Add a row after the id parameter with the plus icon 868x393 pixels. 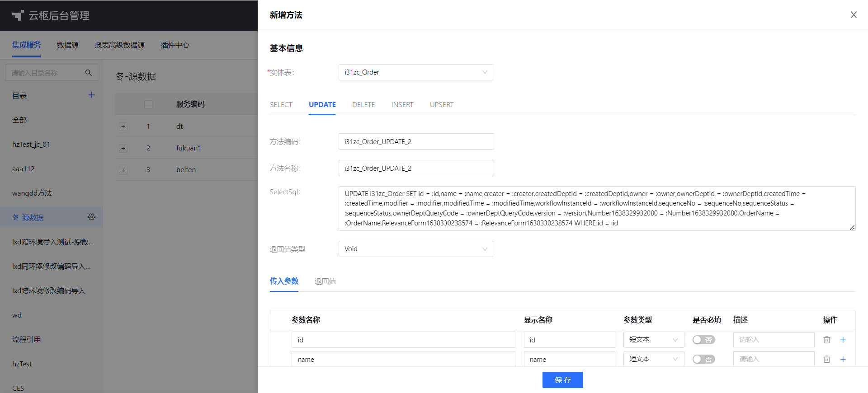click(843, 340)
